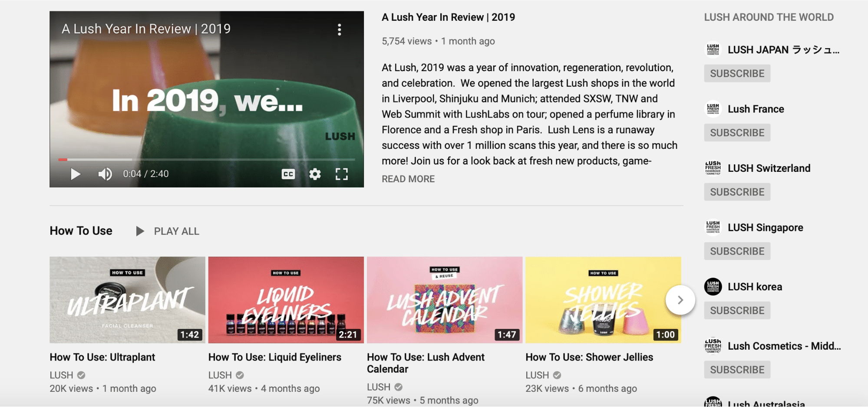This screenshot has width=868, height=407.
Task: Click the '20K views • 1 month ago' text
Action: coord(103,388)
